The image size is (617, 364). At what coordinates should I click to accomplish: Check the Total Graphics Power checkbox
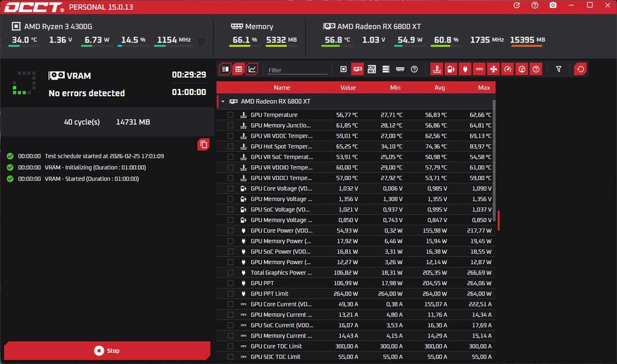231,273
